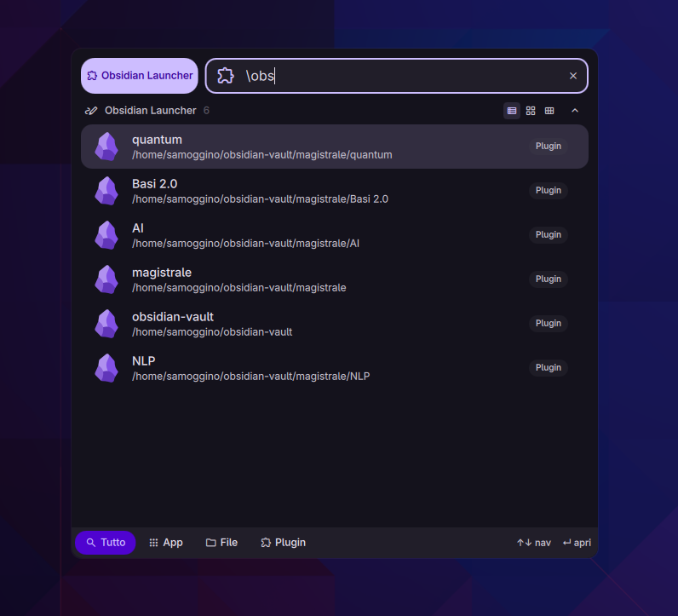Click path /home/samoggino/obsidian-vault under obsidian-vault
The height and width of the screenshot is (616, 678).
tap(212, 331)
